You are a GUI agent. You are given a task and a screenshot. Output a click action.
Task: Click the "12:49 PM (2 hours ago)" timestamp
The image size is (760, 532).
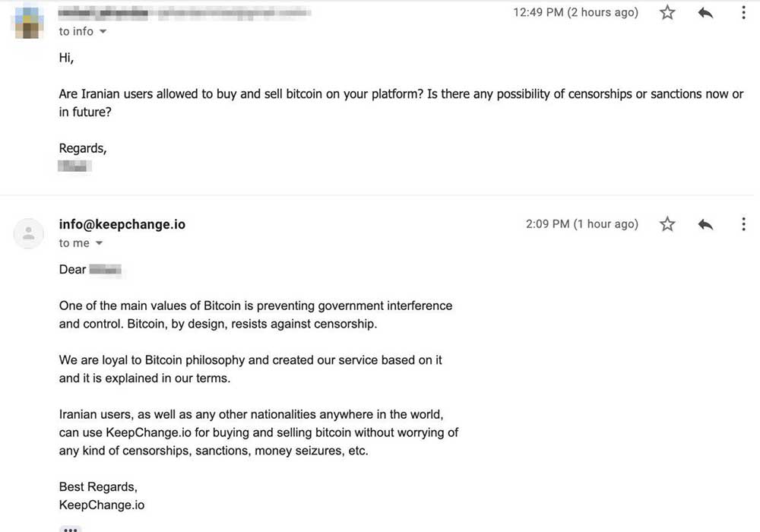point(575,12)
